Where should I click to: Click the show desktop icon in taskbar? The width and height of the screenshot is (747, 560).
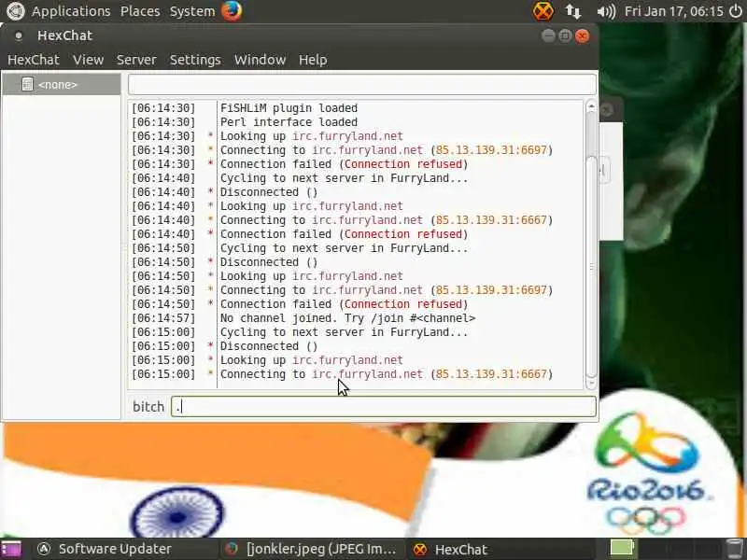11,549
